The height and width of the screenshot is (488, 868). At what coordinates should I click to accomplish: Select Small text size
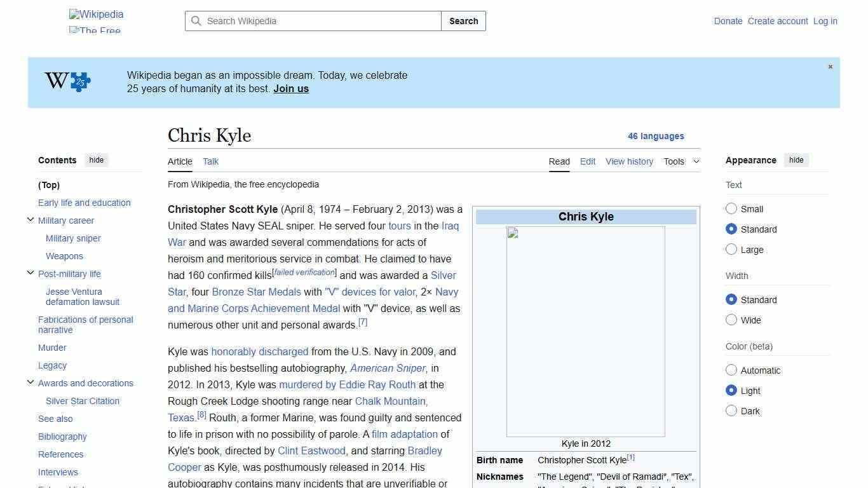click(x=731, y=208)
